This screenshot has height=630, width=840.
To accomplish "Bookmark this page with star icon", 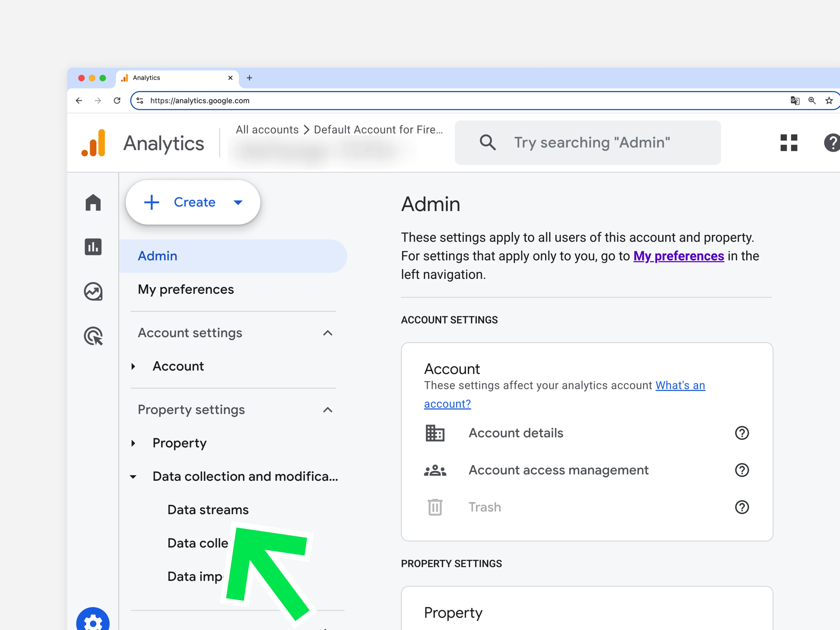I will pos(829,101).
